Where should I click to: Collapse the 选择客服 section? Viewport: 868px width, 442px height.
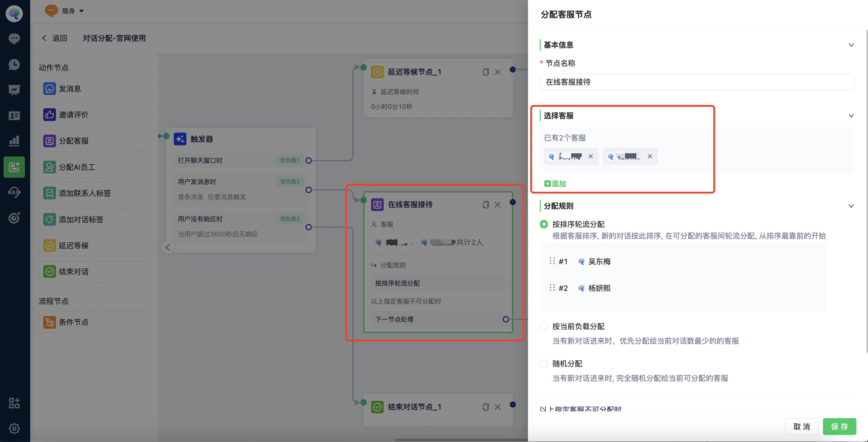(851, 116)
